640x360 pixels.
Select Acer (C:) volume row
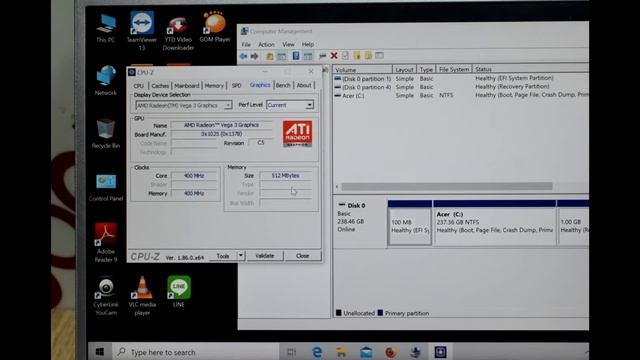click(x=461, y=95)
